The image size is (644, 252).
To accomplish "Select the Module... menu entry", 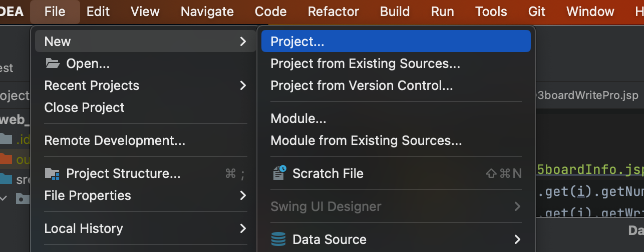I will (298, 118).
